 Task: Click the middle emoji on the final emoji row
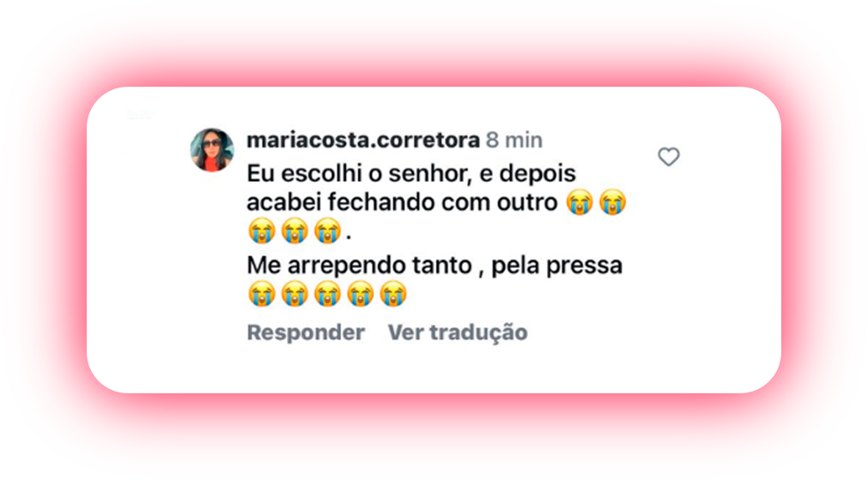[327, 294]
